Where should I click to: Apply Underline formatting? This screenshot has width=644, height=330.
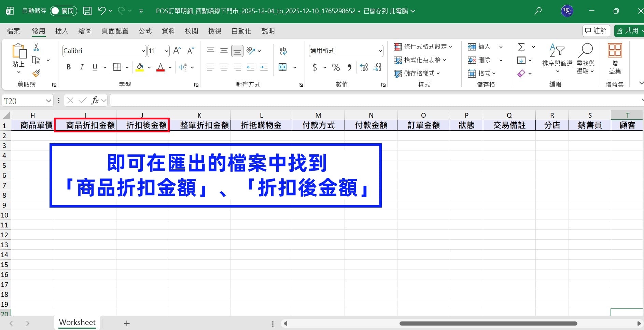[x=95, y=67]
